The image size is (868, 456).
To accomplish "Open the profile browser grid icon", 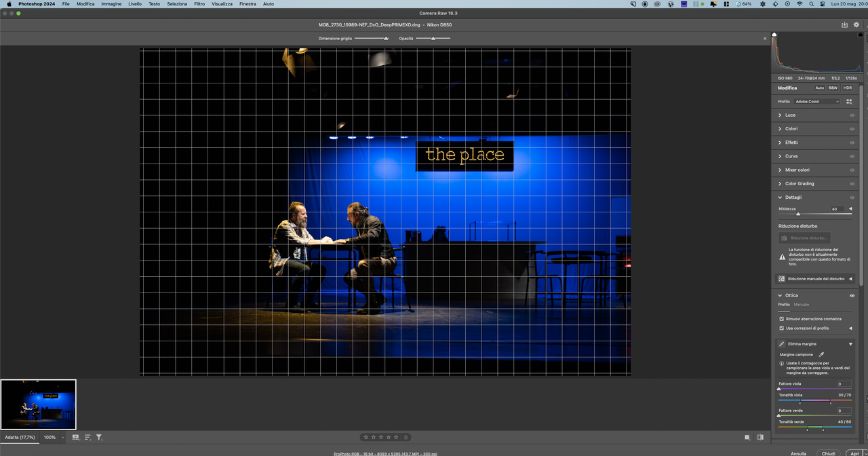I will point(849,101).
